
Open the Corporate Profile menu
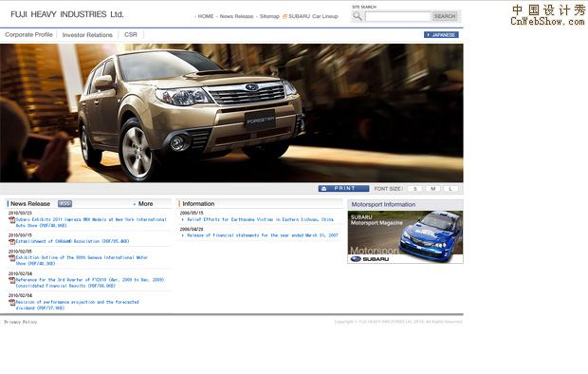coord(28,34)
